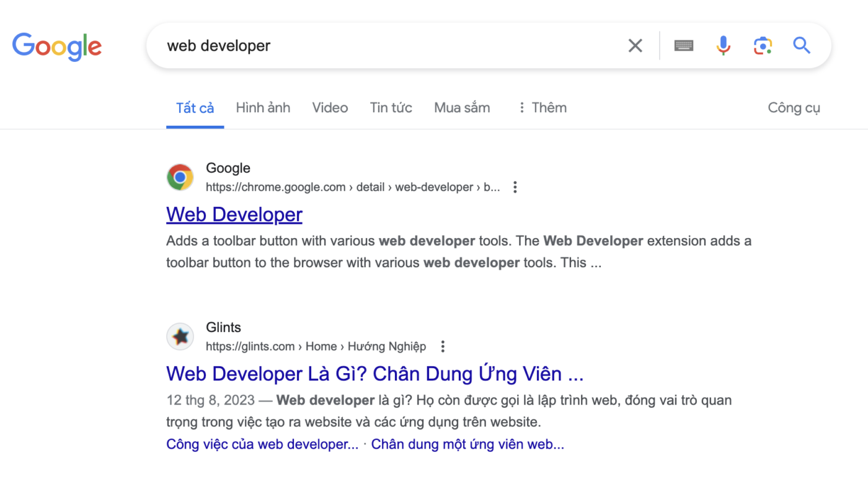Start voice search with microphone icon
This screenshot has width=868, height=484.
(723, 45)
